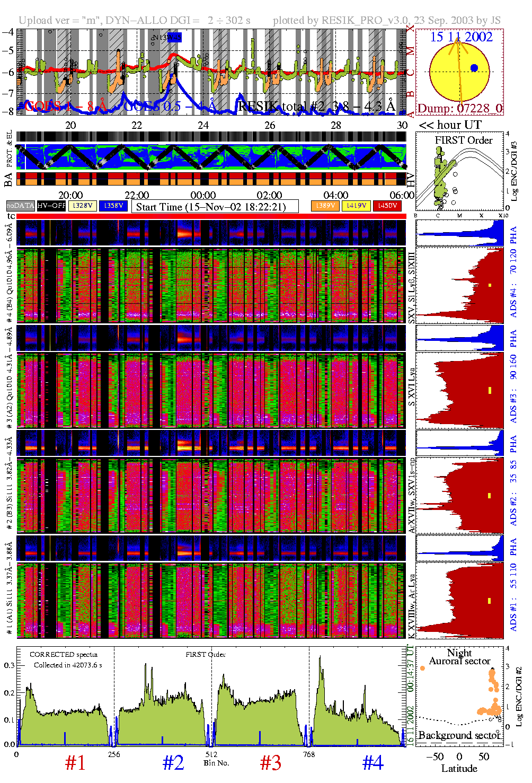The width and height of the screenshot is (532, 783).
Task: Click the Start Time text box
Action: coord(215,207)
